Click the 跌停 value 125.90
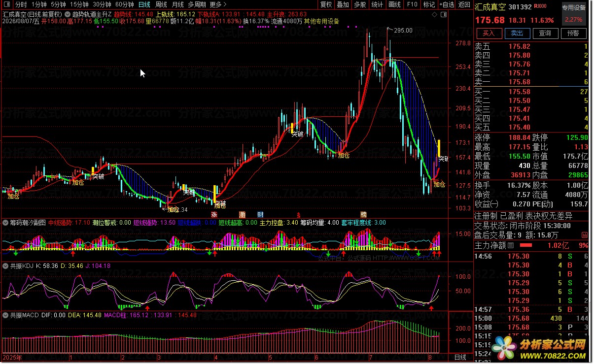 [x=577, y=137]
